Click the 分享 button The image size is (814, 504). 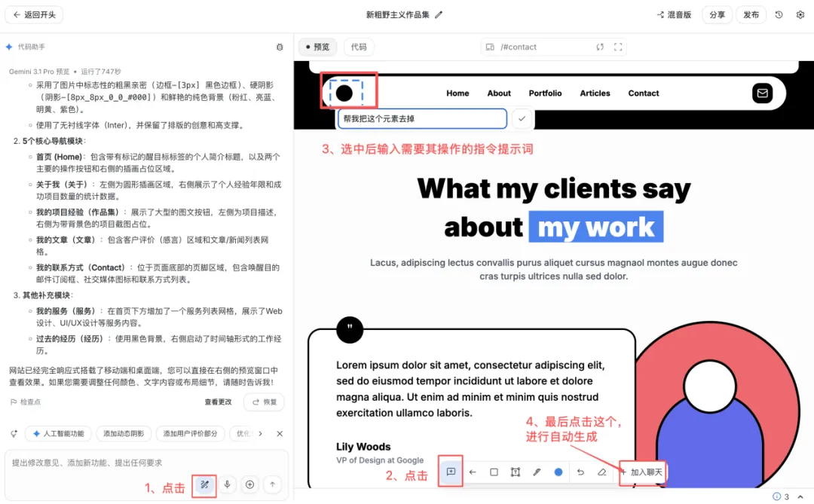click(717, 15)
